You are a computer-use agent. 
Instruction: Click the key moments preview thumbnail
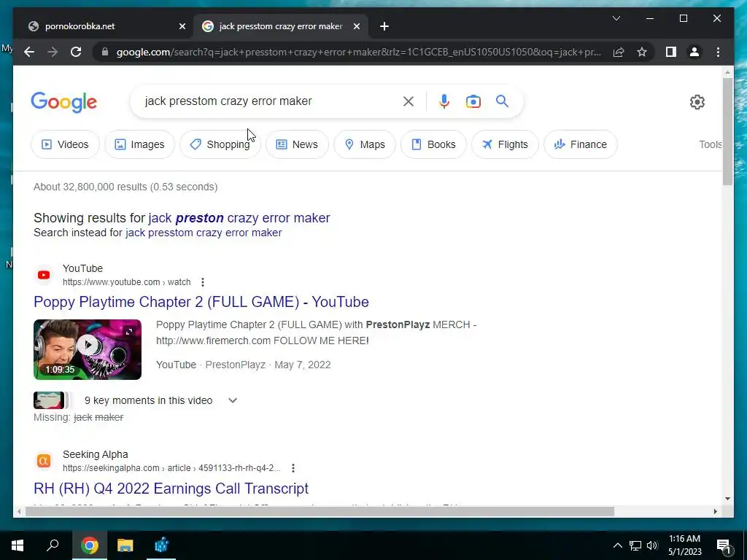(x=49, y=400)
